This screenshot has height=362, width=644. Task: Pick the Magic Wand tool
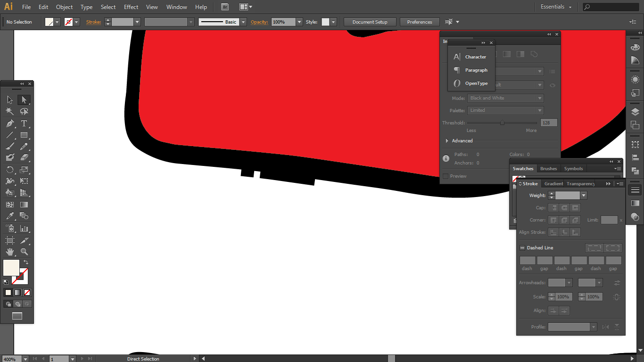pos(10,112)
